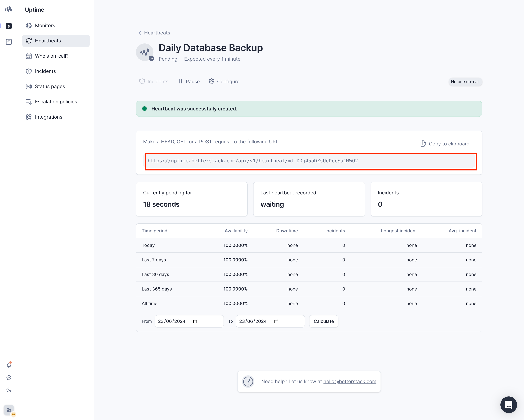Click the Status pages broadcast icon

pyautogui.click(x=29, y=86)
